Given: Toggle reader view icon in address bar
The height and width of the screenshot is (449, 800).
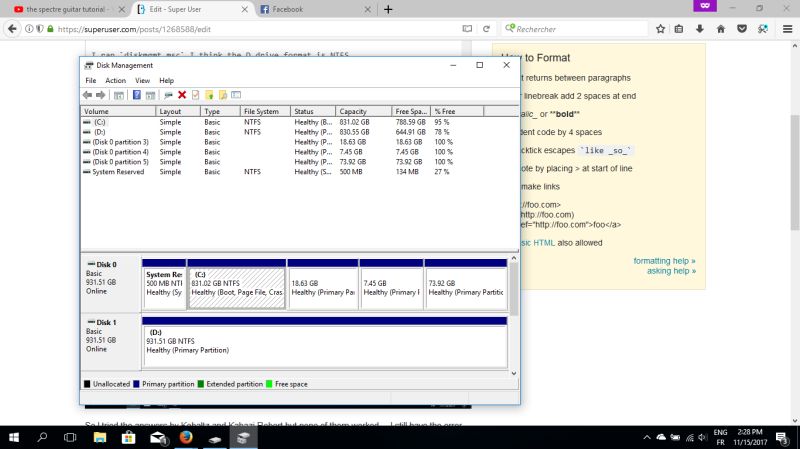Looking at the screenshot, I should coord(467,29).
